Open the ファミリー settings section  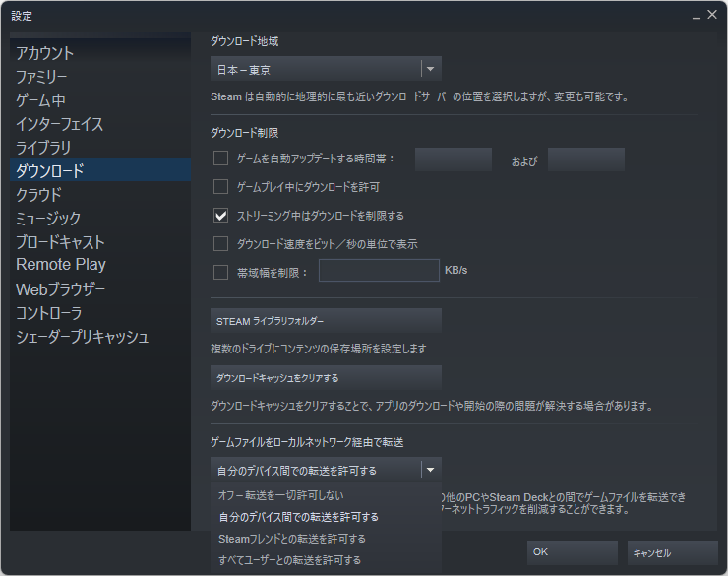(x=99, y=77)
